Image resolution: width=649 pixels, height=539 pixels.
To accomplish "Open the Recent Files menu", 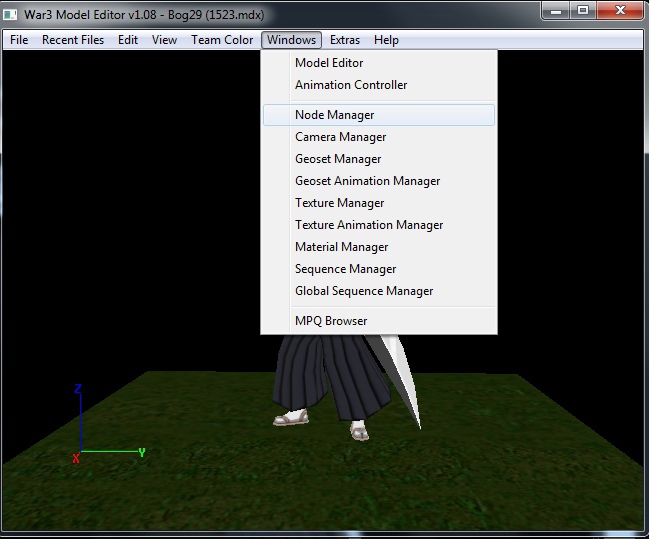I will point(73,40).
